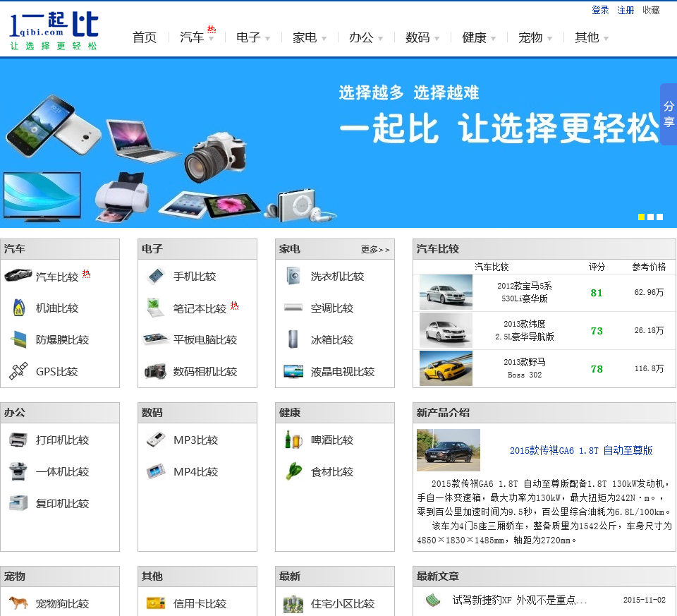Screen dimensions: 677x616
Task: Click 更多>> in the 家电 panel
Action: [x=375, y=249]
